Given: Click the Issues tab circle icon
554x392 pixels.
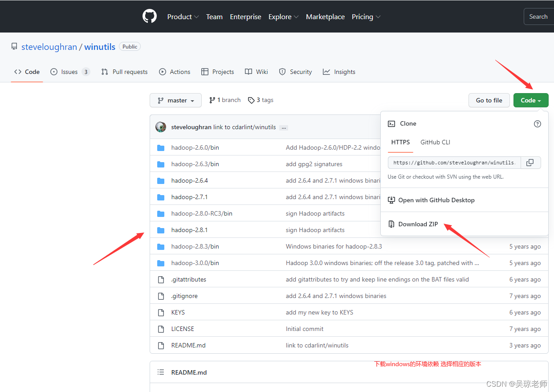Looking at the screenshot, I should (54, 72).
